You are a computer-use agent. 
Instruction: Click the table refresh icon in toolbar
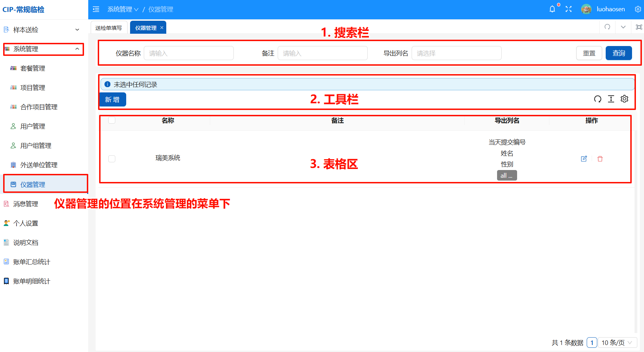[598, 99]
